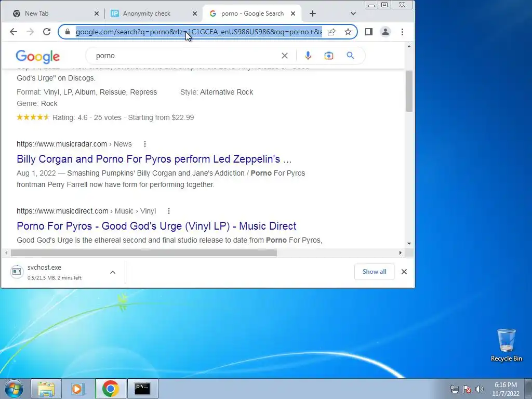Launch Windows Media Player from taskbar
Viewport: 532px width, 399px height.
pyautogui.click(x=77, y=389)
